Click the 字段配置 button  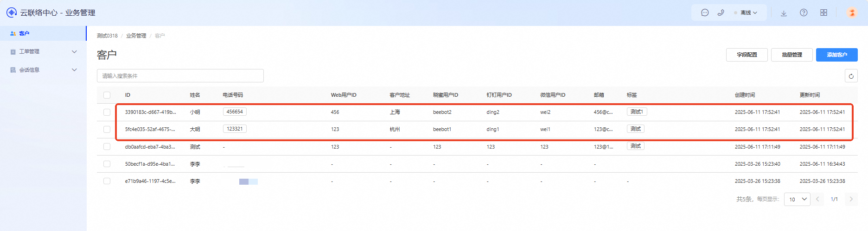(747, 55)
